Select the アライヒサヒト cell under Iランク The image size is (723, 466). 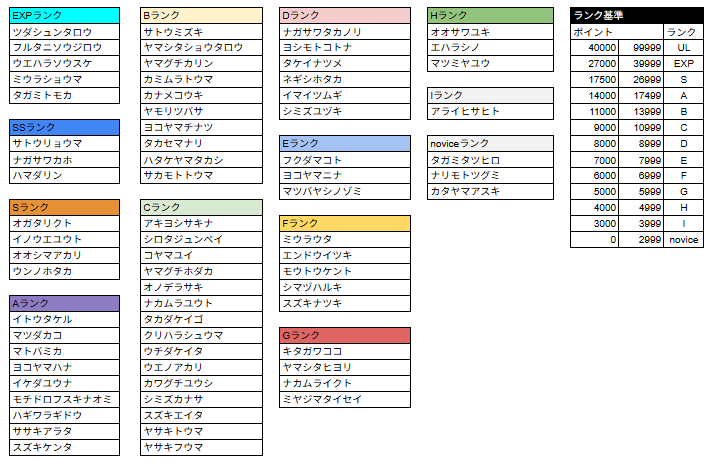[489, 111]
